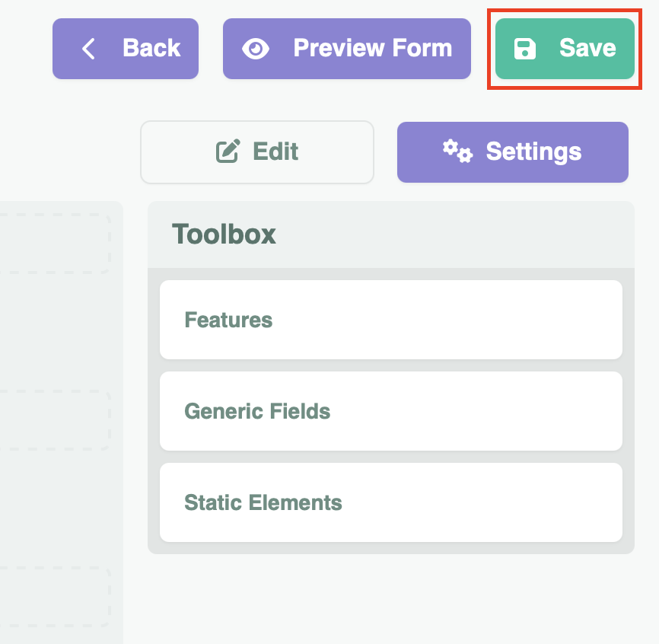Expand the Static Elements section
659x644 pixels.
click(x=390, y=502)
